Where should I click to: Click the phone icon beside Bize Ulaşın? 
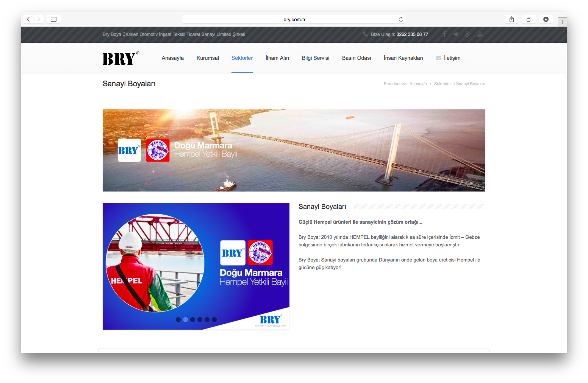tap(366, 34)
